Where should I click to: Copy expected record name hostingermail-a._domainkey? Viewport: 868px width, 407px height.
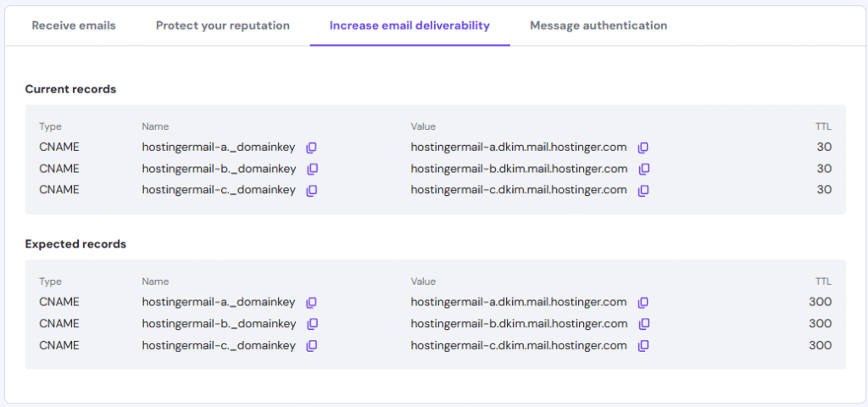click(312, 303)
